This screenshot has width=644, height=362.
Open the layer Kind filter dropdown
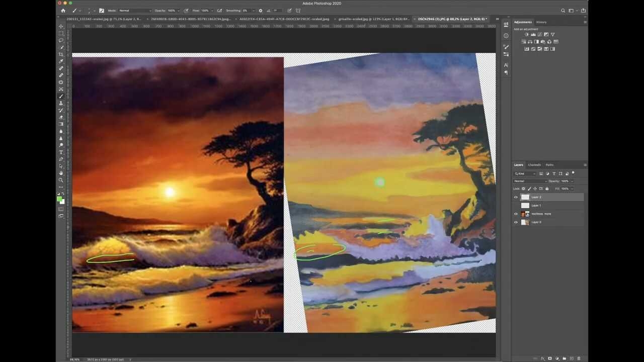pyautogui.click(x=525, y=173)
